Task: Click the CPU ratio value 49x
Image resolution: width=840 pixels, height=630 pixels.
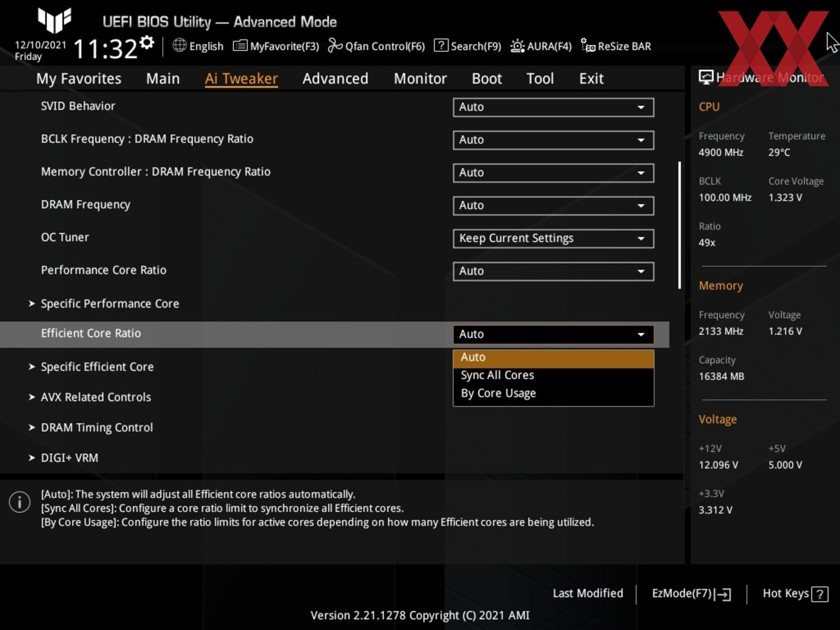Action: (707, 243)
